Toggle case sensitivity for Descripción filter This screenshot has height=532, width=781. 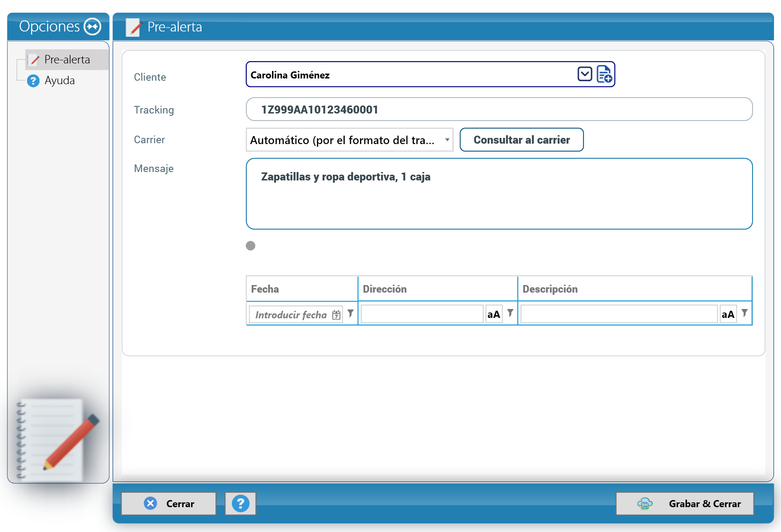pyautogui.click(x=728, y=314)
